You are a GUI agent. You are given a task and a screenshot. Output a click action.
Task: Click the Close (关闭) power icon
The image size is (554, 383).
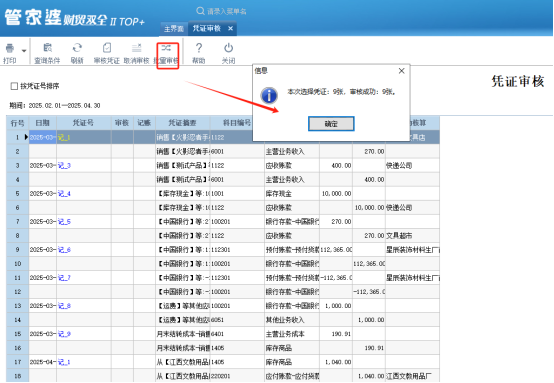point(229,48)
